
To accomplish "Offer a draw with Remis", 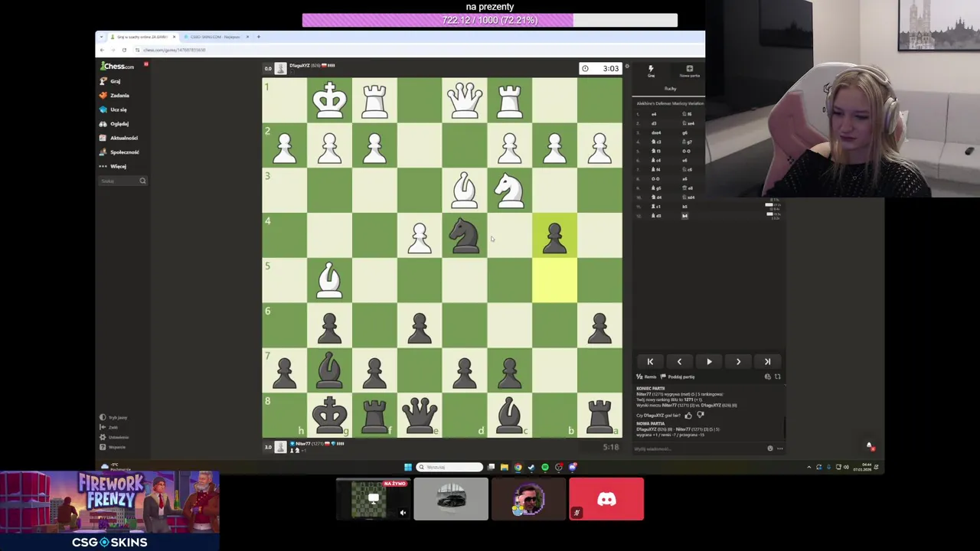I will pyautogui.click(x=647, y=377).
